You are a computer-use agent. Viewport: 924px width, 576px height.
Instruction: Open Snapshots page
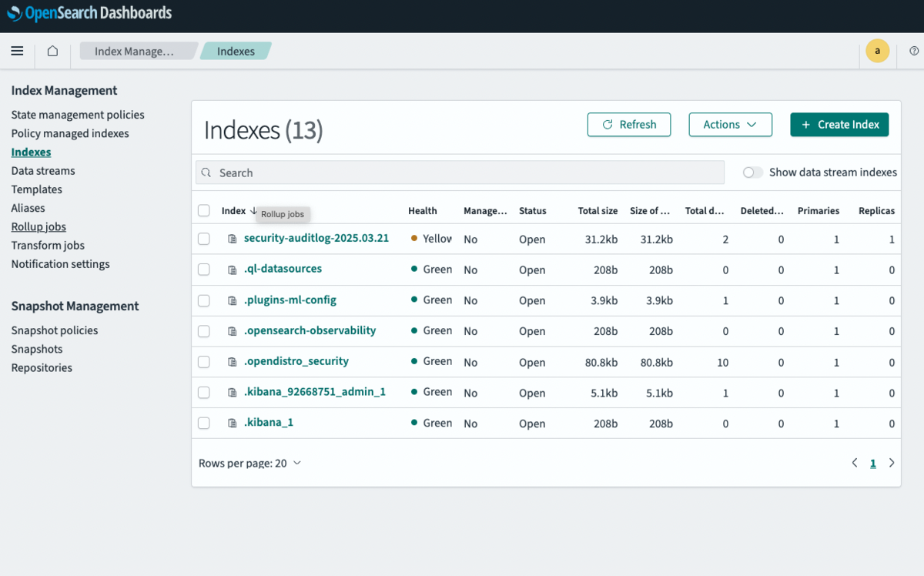coord(37,349)
